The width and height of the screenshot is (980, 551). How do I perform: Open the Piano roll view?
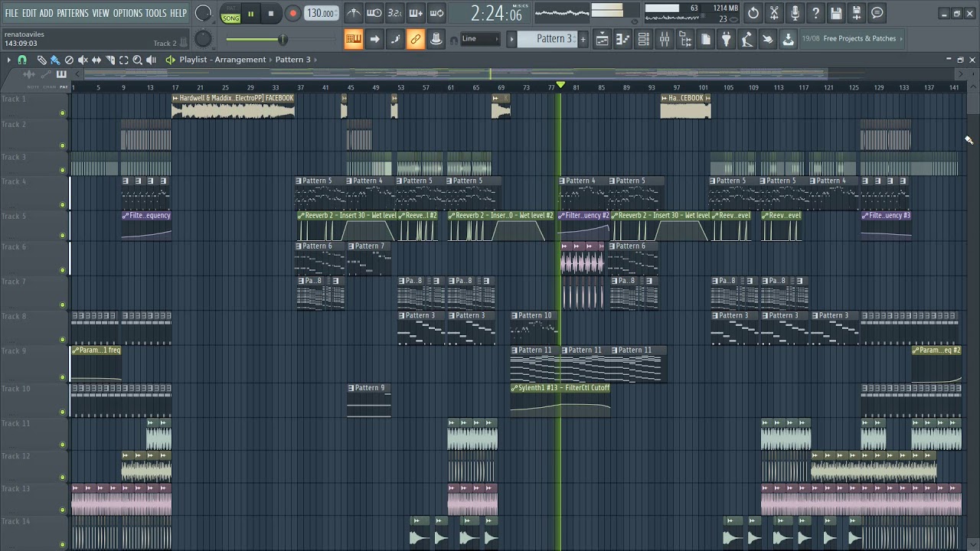coord(623,39)
